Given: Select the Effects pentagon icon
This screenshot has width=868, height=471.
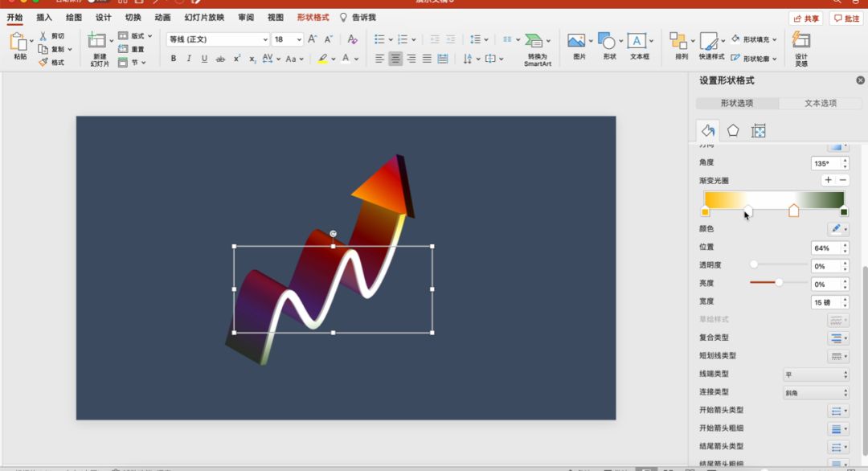Looking at the screenshot, I should [733, 131].
